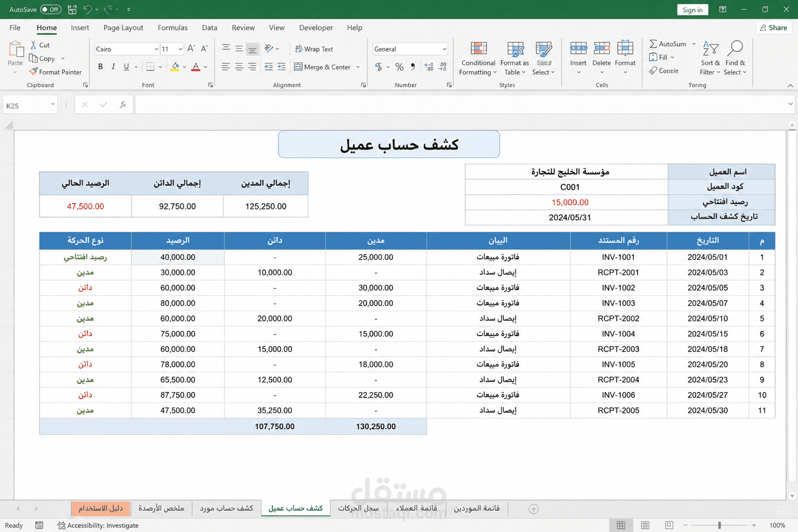
Task: Click the Undo arrow icon
Action: (x=88, y=9)
